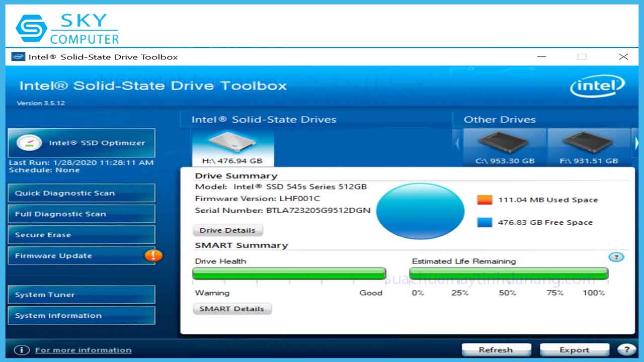This screenshot has height=362, width=644.
Task: Select the H:\ 476.94 GB Intel SSD
Action: pyautogui.click(x=232, y=148)
